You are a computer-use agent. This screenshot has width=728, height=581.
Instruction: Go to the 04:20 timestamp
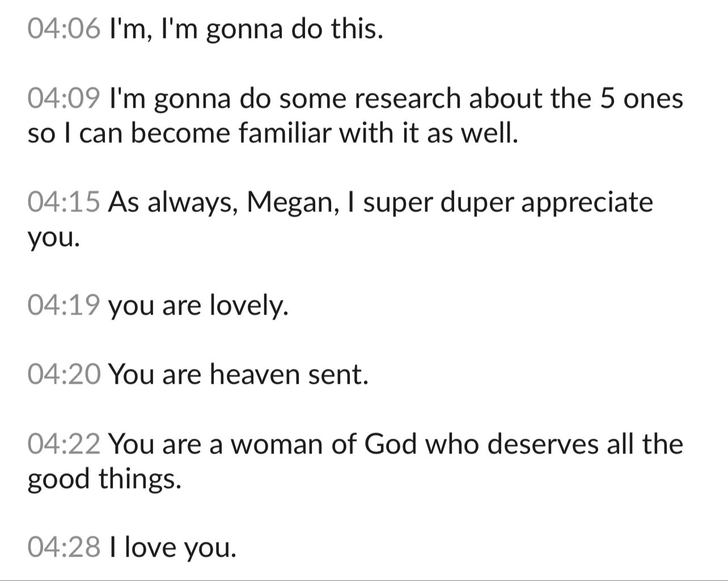tap(64, 375)
